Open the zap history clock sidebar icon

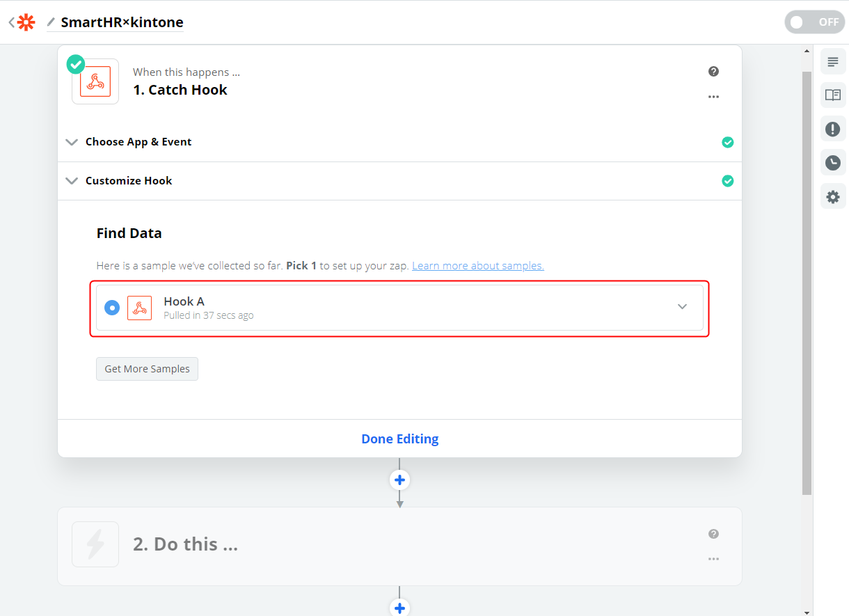[833, 163]
